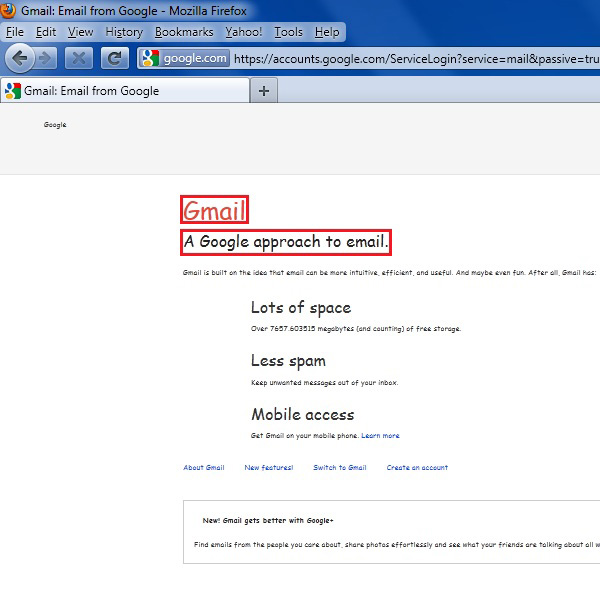This screenshot has width=600, height=600.
Task: Open the Tools menu
Action: tap(289, 32)
